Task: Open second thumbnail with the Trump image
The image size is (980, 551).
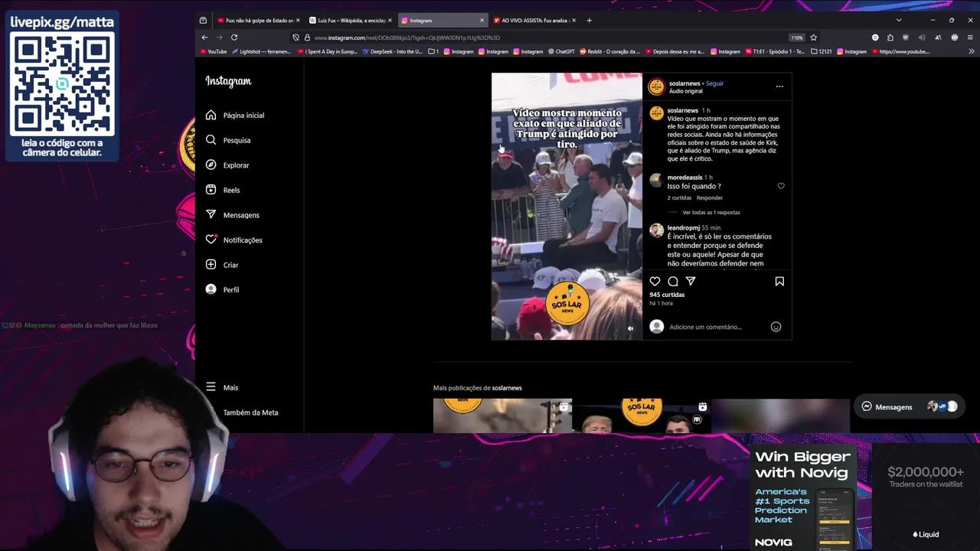Action: 642,416
